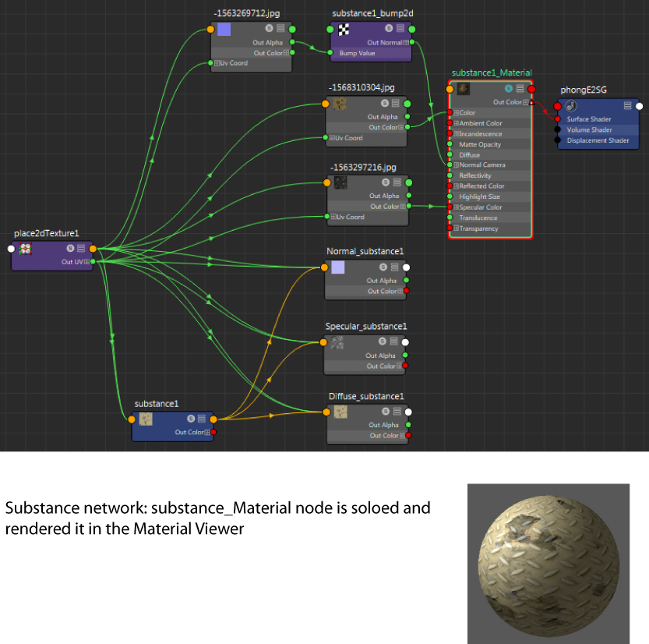Expand Transparency on substance1_Material
Image resolution: width=649 pixels, height=644 pixels.
pos(456,228)
